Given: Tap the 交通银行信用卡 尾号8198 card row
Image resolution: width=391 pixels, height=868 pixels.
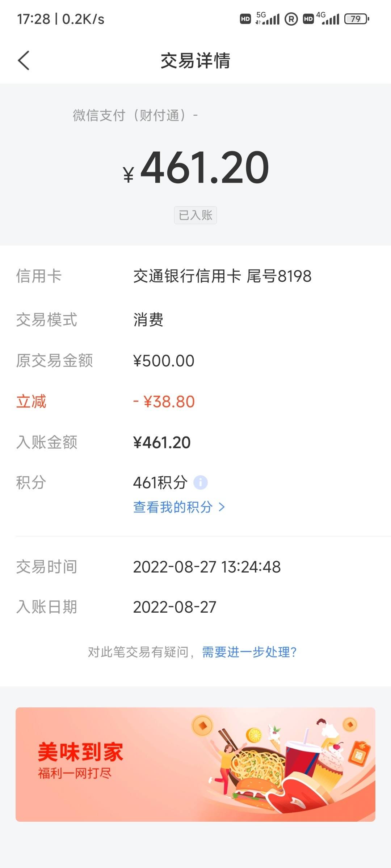Looking at the screenshot, I should tap(195, 276).
